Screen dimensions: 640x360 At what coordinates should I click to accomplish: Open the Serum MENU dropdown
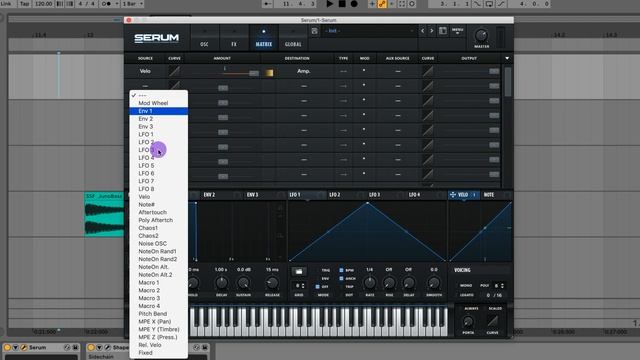(x=458, y=31)
